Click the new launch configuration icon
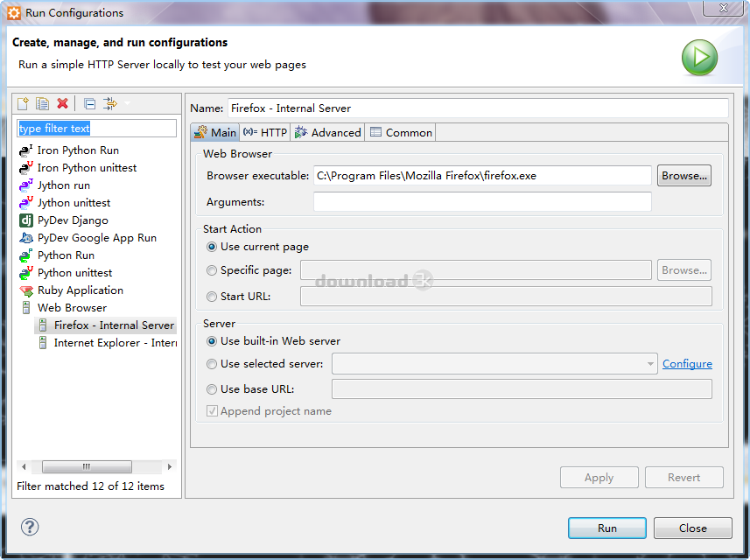 point(24,104)
